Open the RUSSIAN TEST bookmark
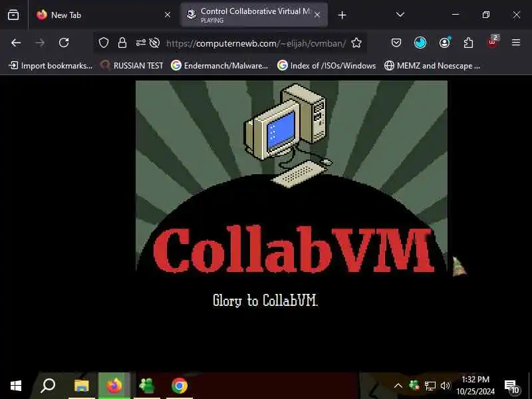Screen dimensions: 532x399 coord(132,65)
